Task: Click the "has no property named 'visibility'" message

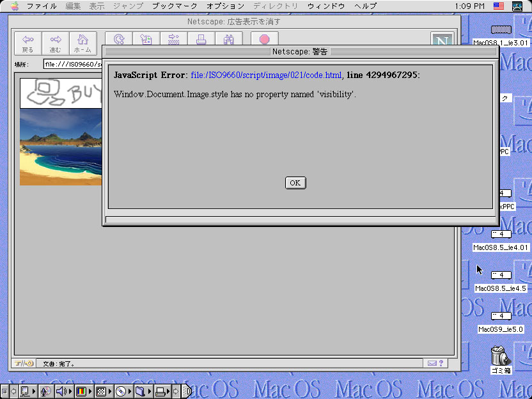Action: 293,95
